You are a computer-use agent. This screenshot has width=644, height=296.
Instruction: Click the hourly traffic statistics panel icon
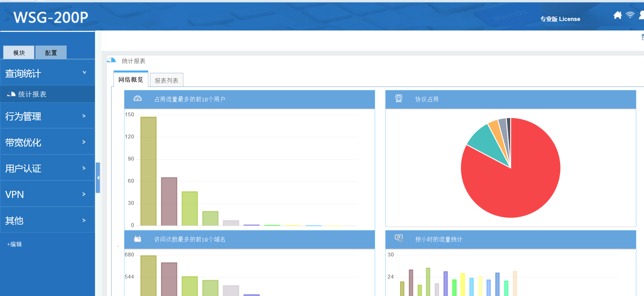399,239
